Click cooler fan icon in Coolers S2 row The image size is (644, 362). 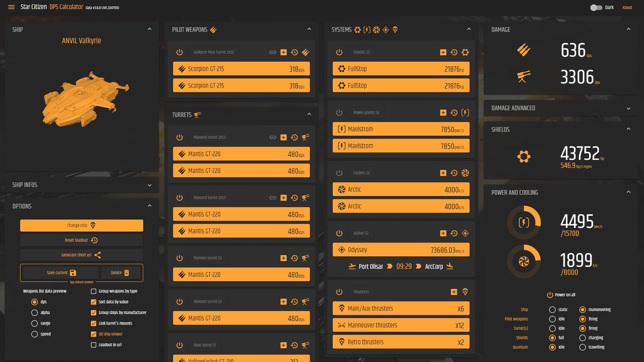click(465, 173)
